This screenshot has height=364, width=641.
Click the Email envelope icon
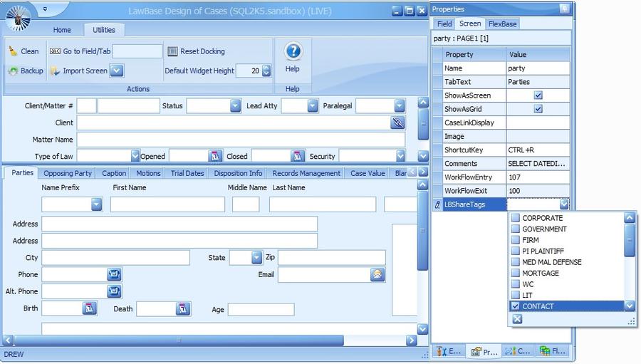point(377,274)
